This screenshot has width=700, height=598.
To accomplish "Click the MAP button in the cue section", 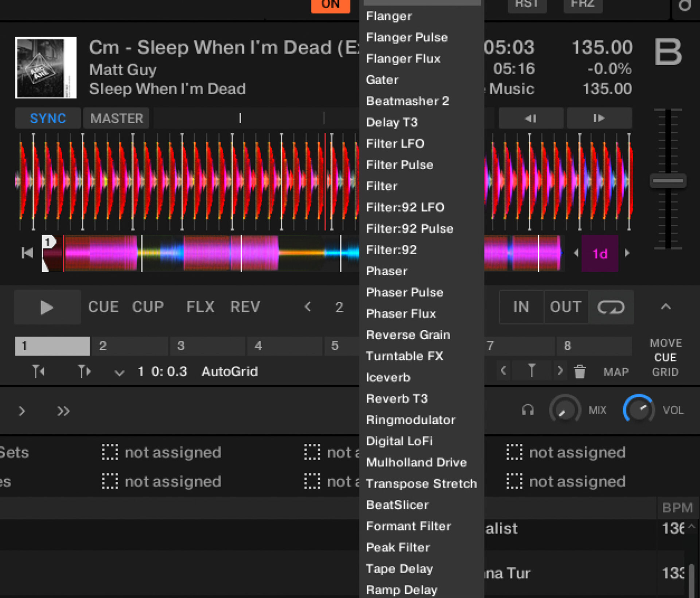I will click(616, 372).
